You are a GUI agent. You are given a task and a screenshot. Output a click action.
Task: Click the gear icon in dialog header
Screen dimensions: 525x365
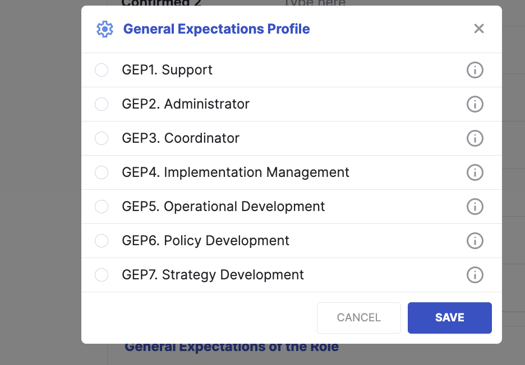[x=105, y=29]
